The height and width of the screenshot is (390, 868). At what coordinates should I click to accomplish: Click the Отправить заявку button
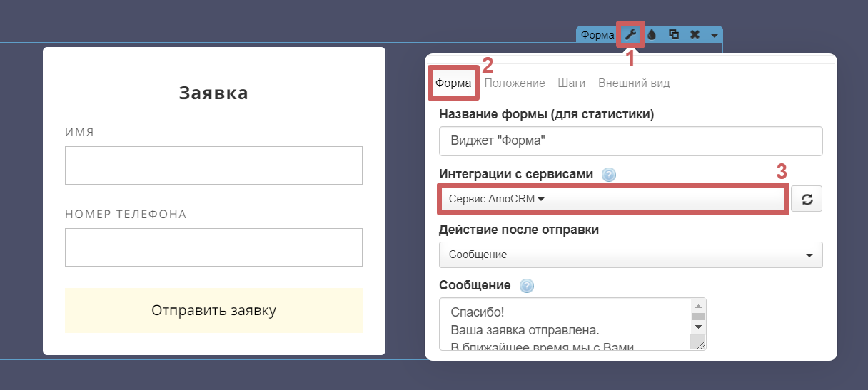pyautogui.click(x=213, y=310)
